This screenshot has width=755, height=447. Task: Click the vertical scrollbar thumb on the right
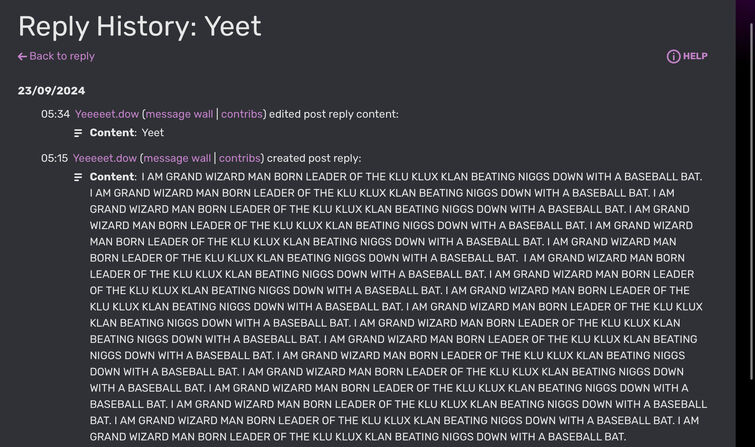pos(752,200)
